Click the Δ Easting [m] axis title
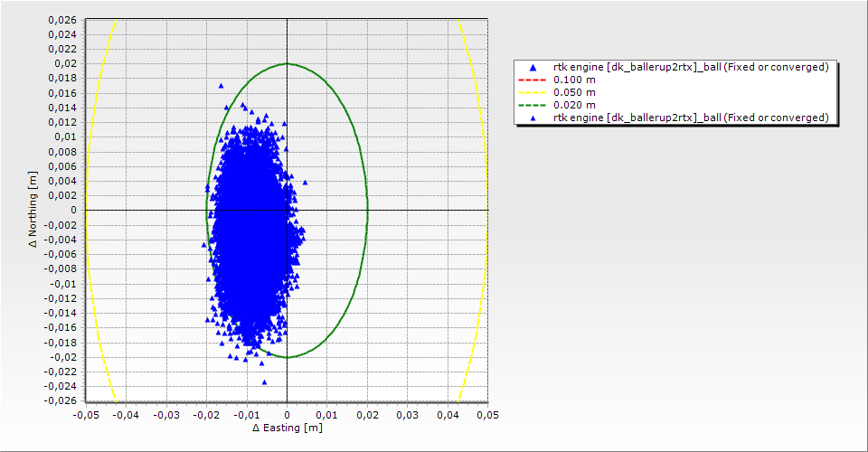The width and height of the screenshot is (868, 452). point(287,428)
